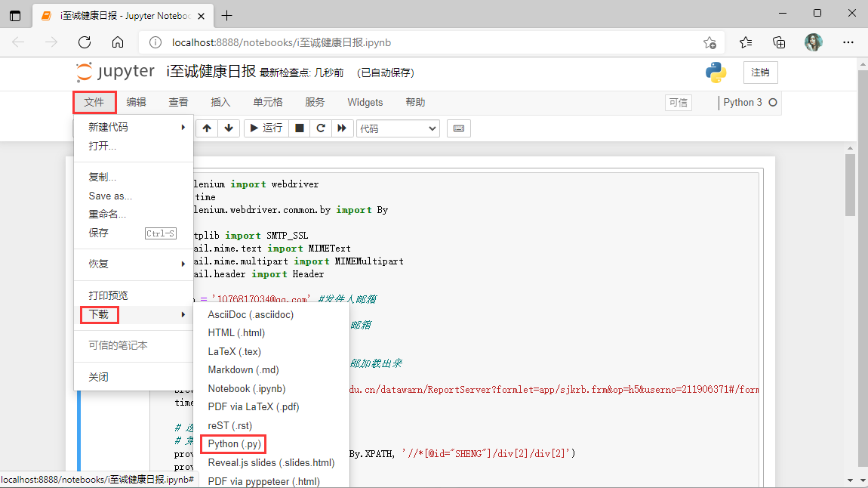The width and height of the screenshot is (868, 488).
Task: Download as Python (.py)
Action: (x=272, y=444)
